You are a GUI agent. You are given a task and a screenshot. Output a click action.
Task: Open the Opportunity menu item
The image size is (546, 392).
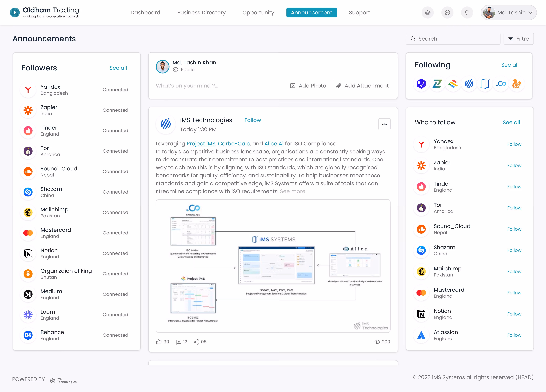pos(258,12)
